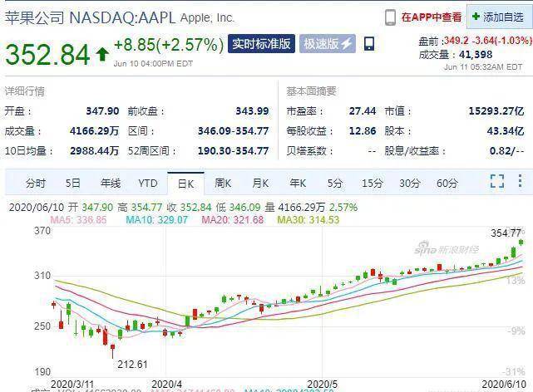The image size is (533, 392).
Task: Open the 在APP中查看 link
Action: pos(431,17)
